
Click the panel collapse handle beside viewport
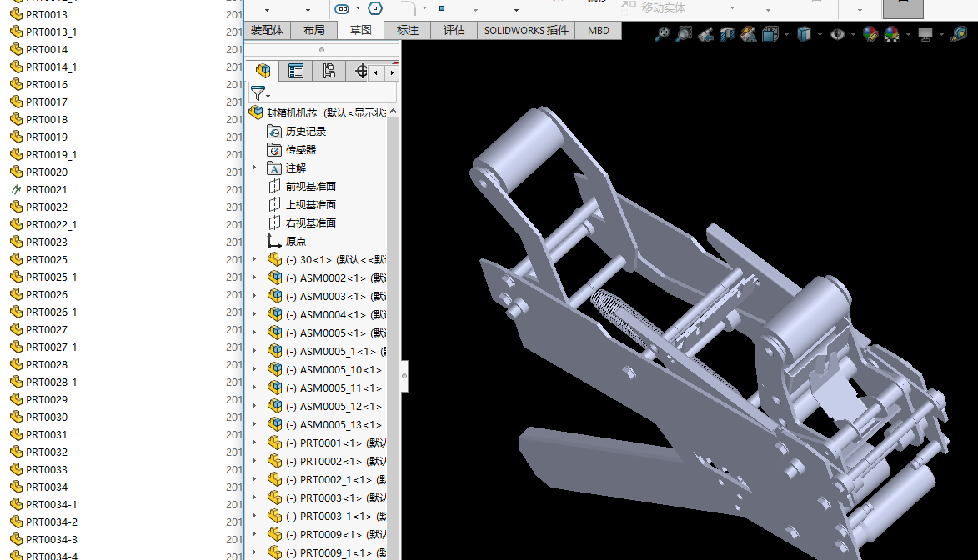pos(404,376)
